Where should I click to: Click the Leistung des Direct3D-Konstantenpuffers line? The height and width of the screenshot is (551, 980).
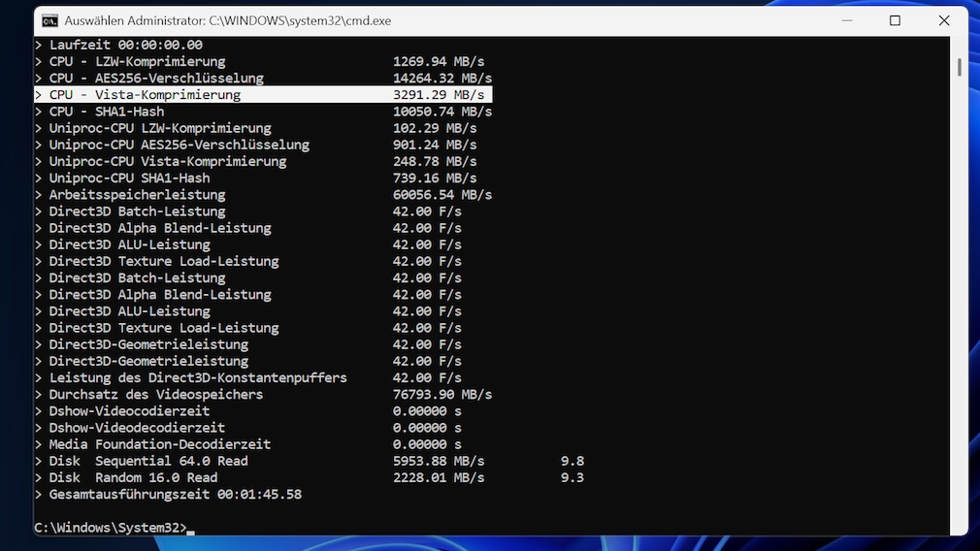point(197,377)
